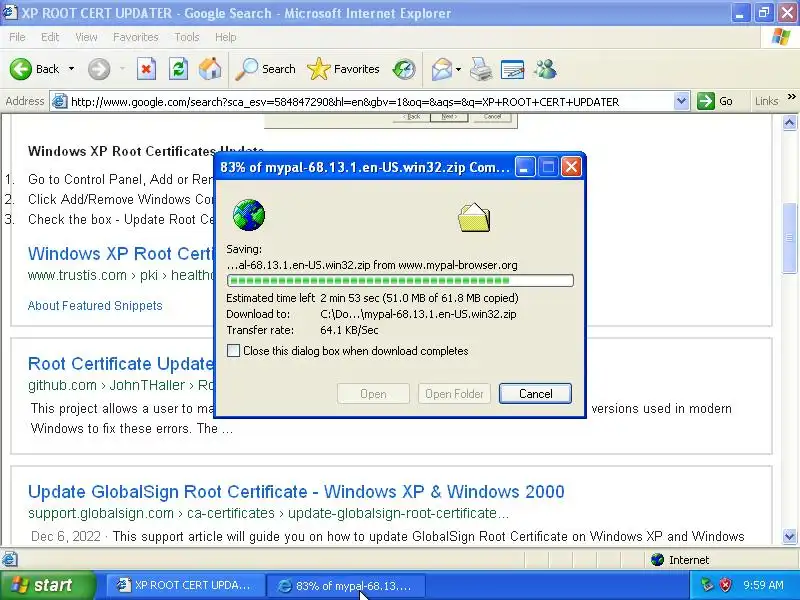Stop page loading with the red X

pos(146,69)
